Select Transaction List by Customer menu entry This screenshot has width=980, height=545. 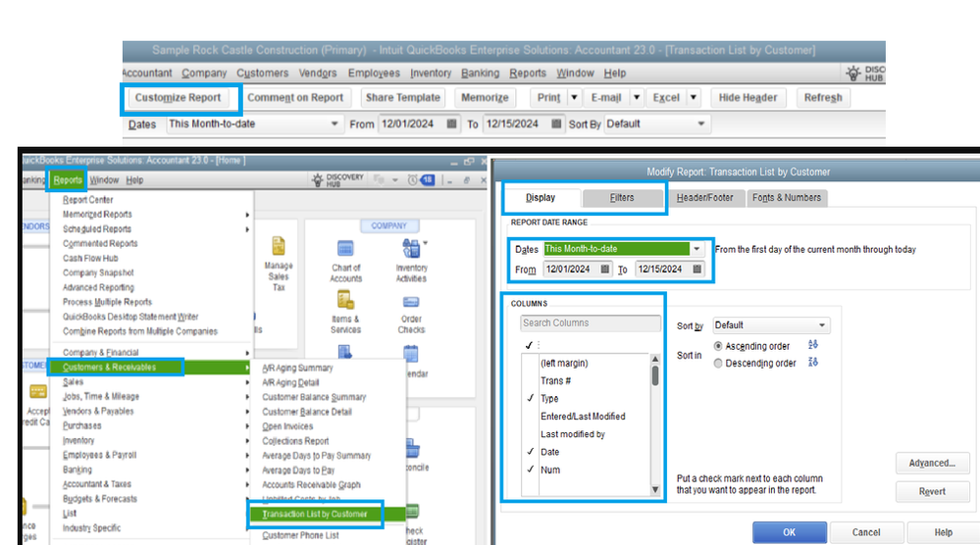click(315, 514)
